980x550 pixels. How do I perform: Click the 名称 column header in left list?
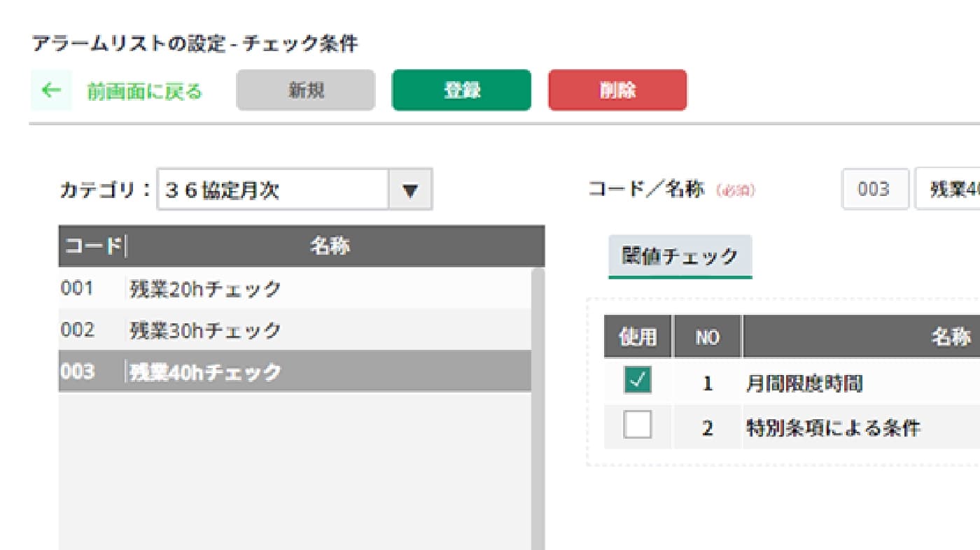coord(330,246)
